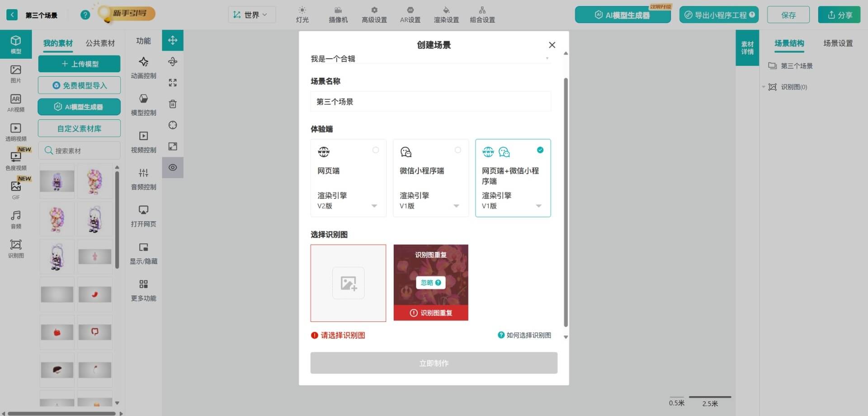The width and height of the screenshot is (868, 416).
Task: Select the scale transform tool
Action: (173, 83)
